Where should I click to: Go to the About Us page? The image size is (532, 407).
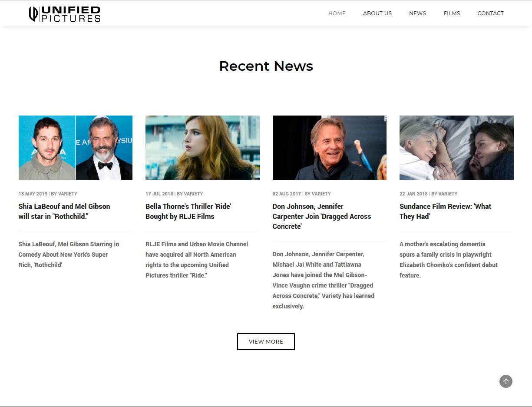tap(377, 13)
